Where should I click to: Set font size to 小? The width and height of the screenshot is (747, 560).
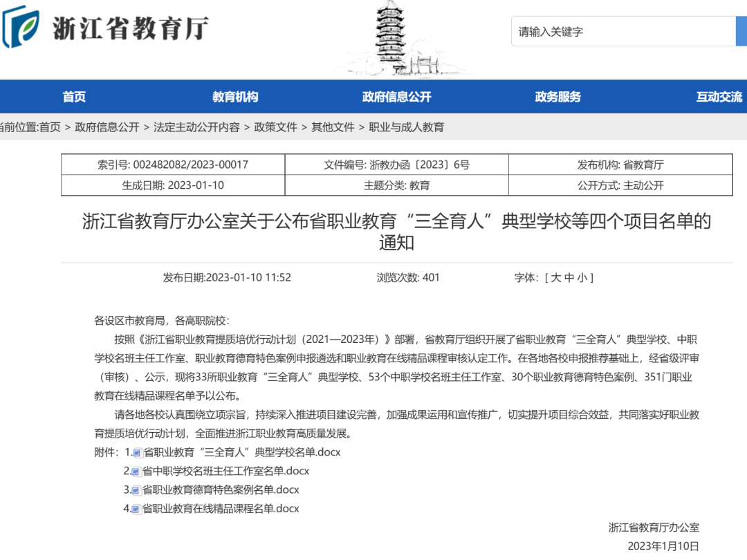point(582,278)
